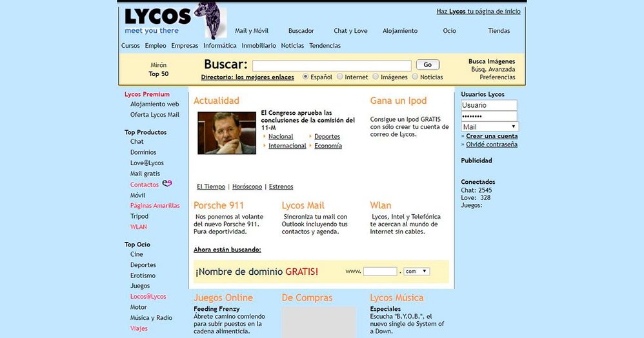Open the Empleo navigation link
Viewport: 644px width, 338px height.
(156, 46)
